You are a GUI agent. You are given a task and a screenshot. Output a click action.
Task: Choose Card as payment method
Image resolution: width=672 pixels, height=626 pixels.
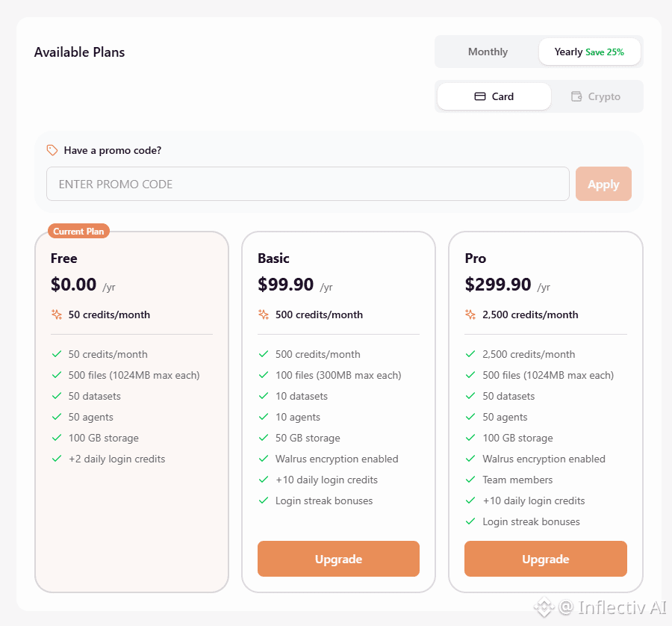click(x=494, y=96)
